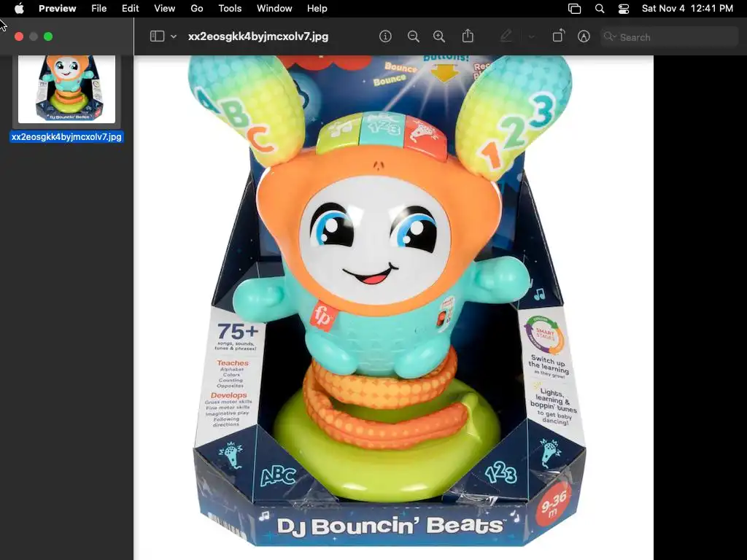The height and width of the screenshot is (560, 747).
Task: Rotate the image left
Action: (558, 36)
